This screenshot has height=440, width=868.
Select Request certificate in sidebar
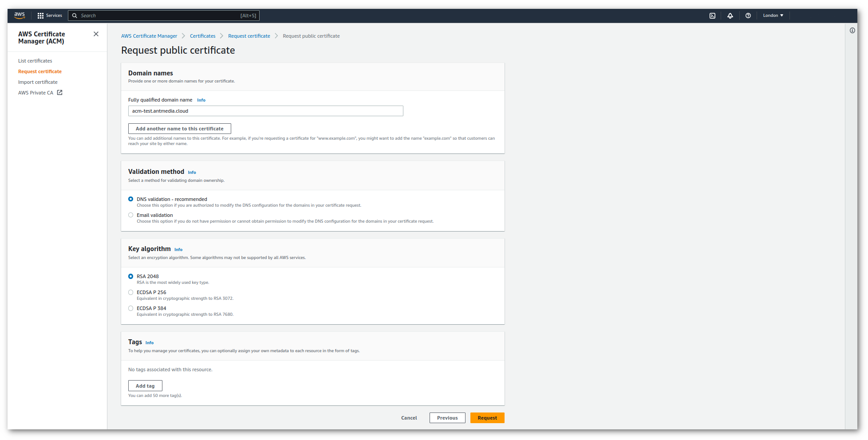click(x=40, y=71)
